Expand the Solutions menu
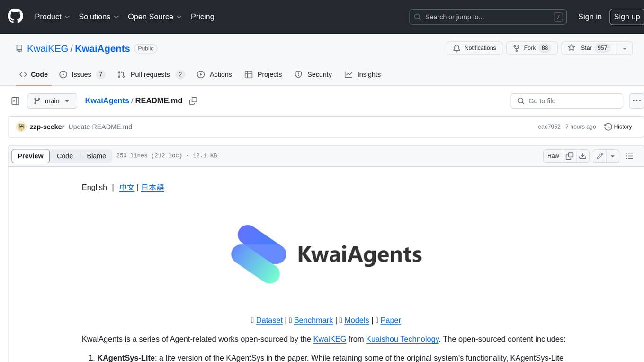Screen dimensions: 644x362 click(x=99, y=17)
